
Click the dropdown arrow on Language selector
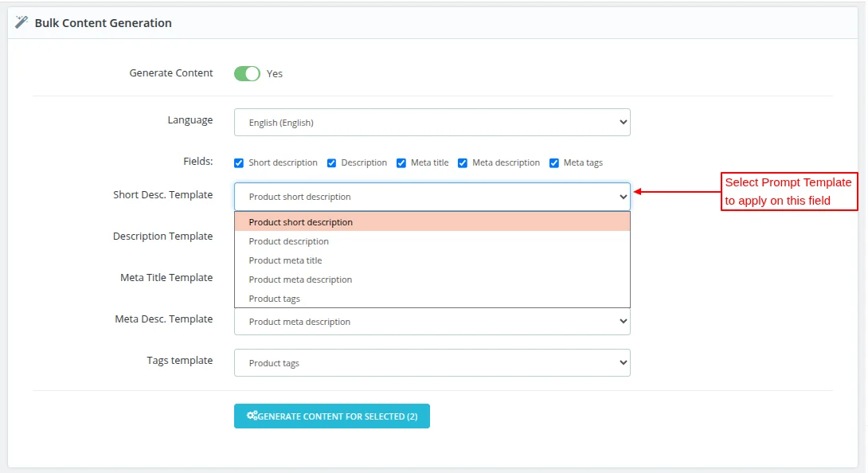click(623, 122)
